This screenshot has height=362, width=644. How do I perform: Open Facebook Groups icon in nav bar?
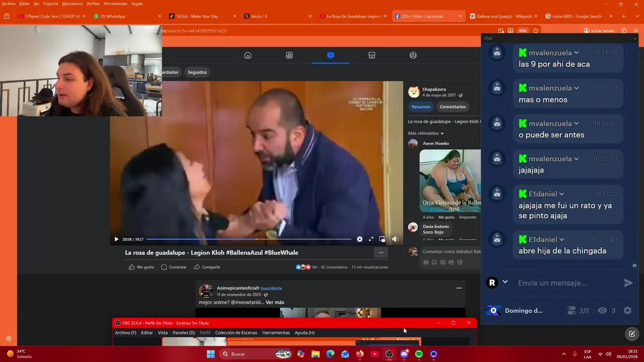(413, 55)
